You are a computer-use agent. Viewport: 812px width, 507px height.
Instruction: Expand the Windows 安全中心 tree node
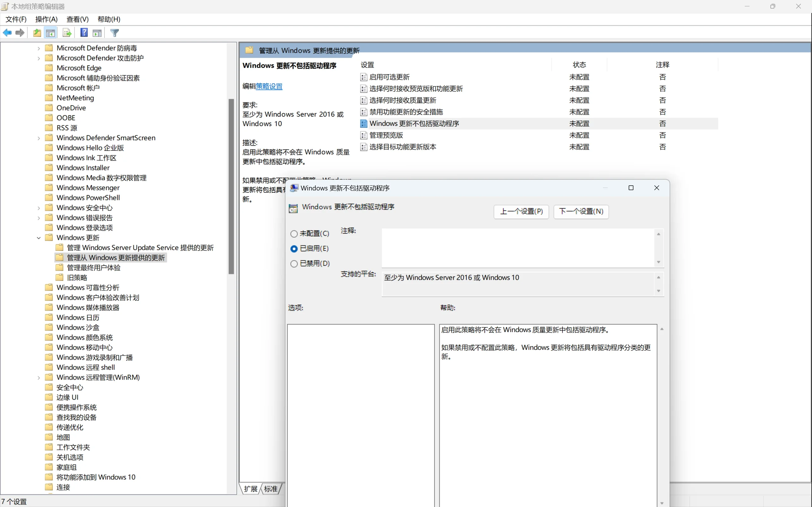click(39, 208)
